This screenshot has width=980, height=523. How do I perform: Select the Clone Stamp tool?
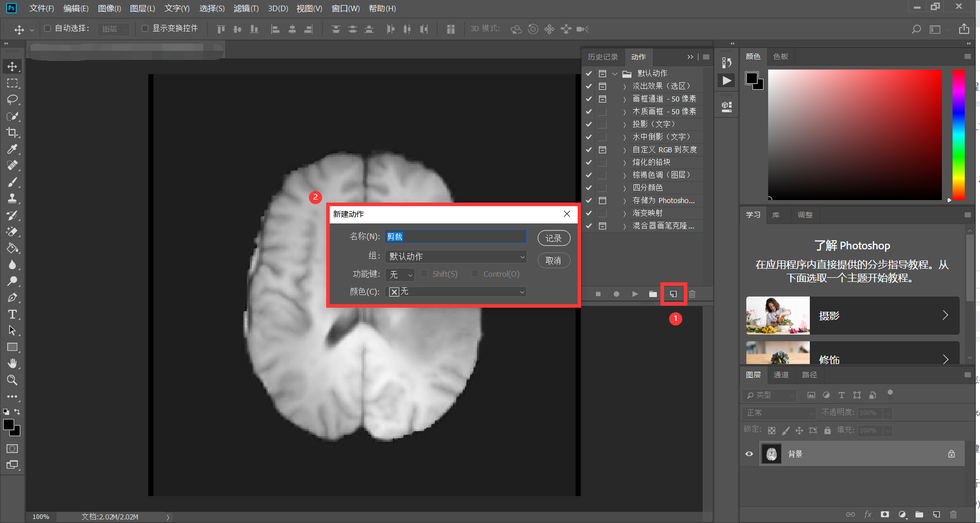[x=12, y=199]
